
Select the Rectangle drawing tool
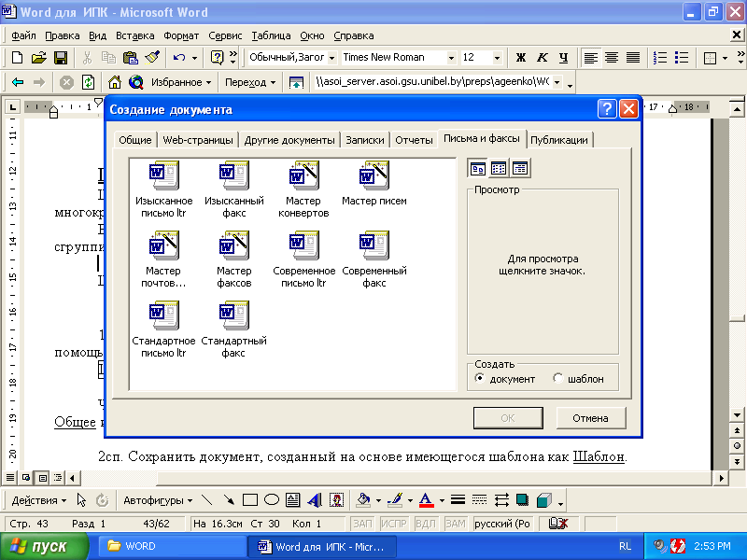click(249, 500)
